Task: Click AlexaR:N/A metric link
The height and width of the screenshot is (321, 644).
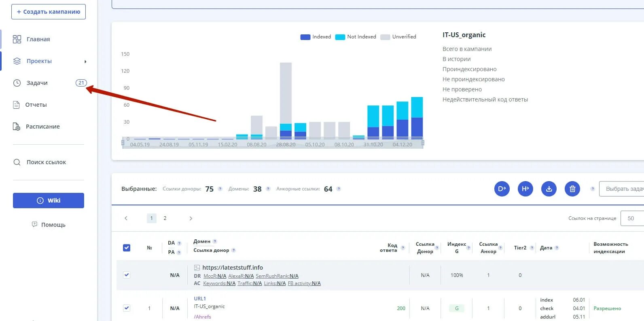Action: (241, 276)
